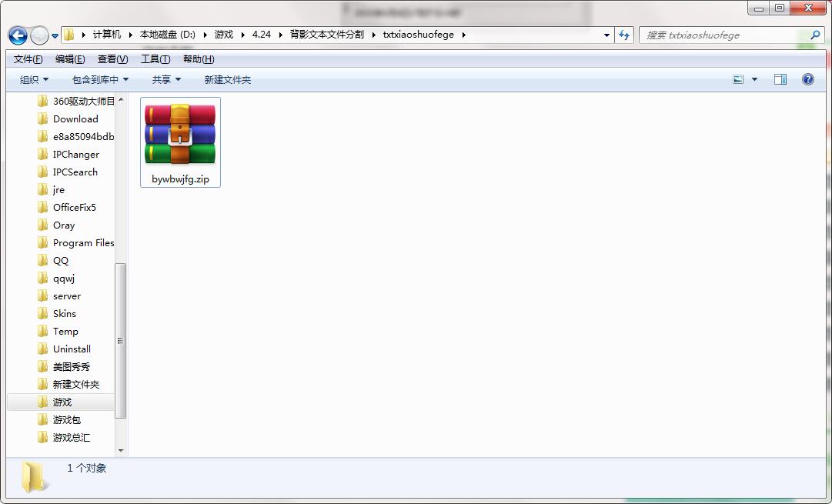The image size is (832, 504).
Task: Click the Skins folder icon
Action: click(43, 313)
